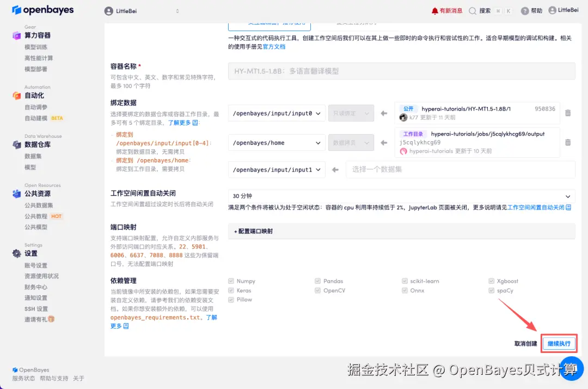Click the chat support bubble icon
Image resolution: width=588 pixels, height=389 pixels.
click(x=571, y=369)
